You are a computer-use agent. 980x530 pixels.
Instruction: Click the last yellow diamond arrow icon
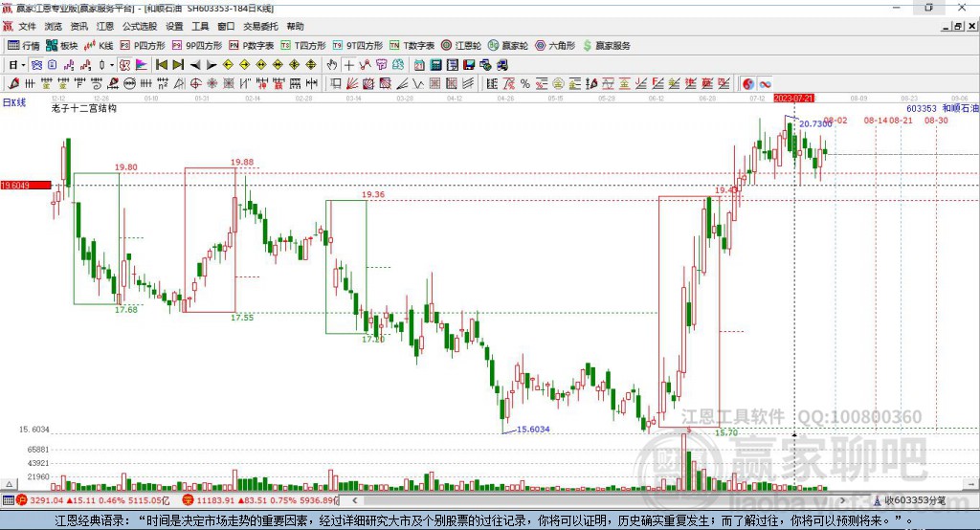(x=311, y=65)
